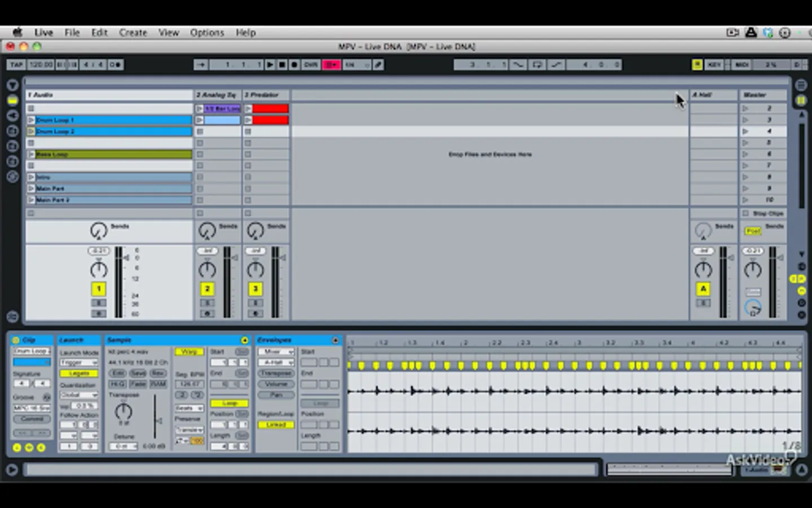The width and height of the screenshot is (812, 508).
Task: Toggle the Legato button
Action: pyautogui.click(x=79, y=373)
